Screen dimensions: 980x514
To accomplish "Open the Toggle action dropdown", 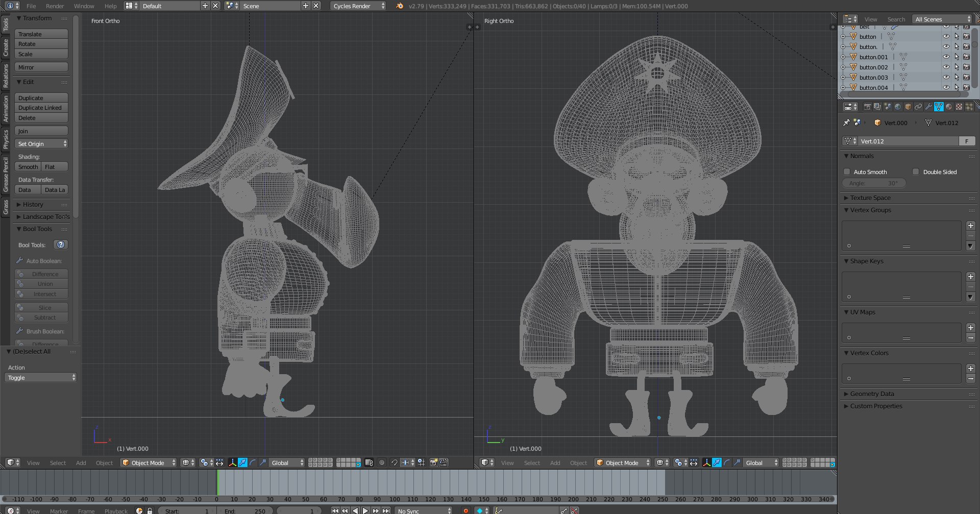I will click(x=41, y=378).
